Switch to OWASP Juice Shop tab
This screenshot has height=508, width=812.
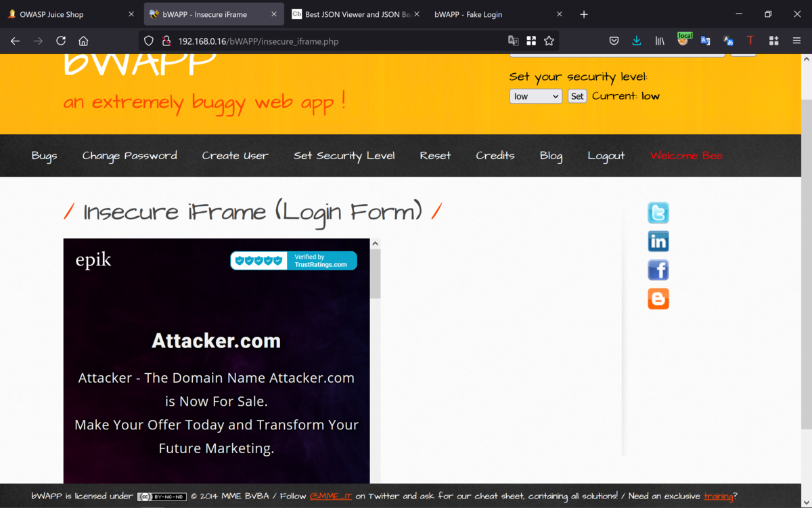click(x=70, y=14)
